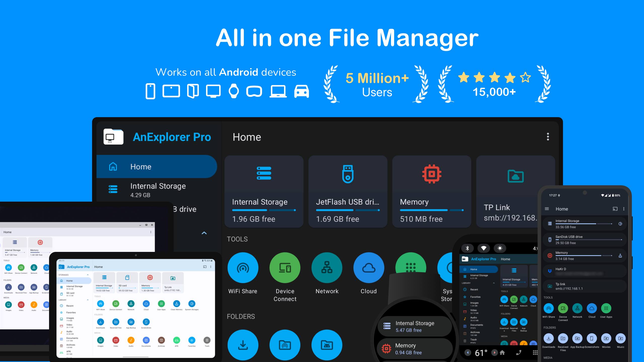The width and height of the screenshot is (644, 362).
Task: Open JetFlash USB drive card icon
Action: click(348, 174)
